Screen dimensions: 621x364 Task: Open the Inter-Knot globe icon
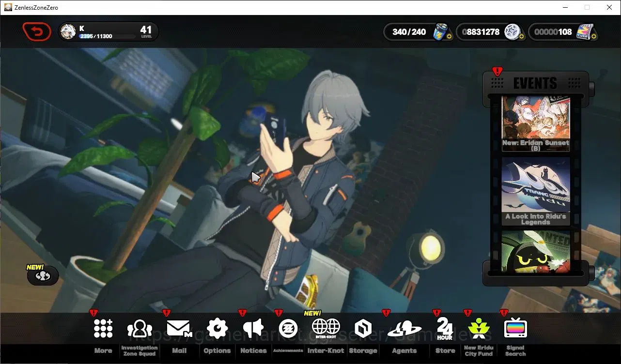click(326, 329)
